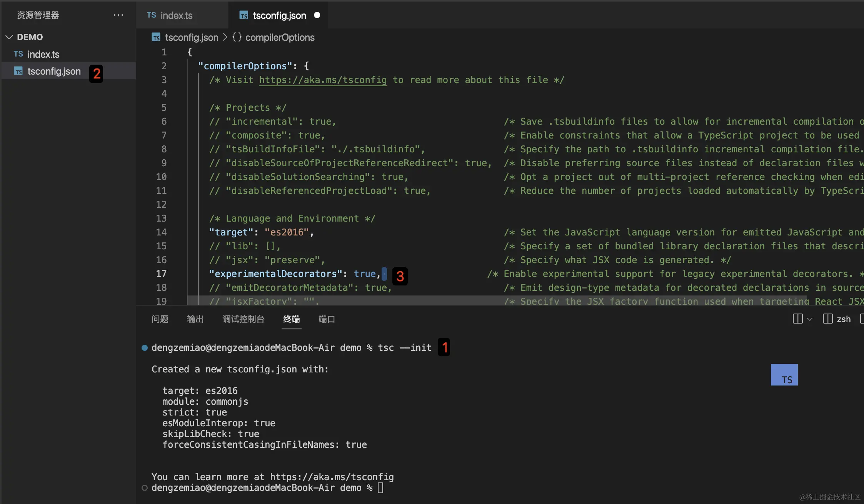Click zsh terminal profile icon

point(827,319)
